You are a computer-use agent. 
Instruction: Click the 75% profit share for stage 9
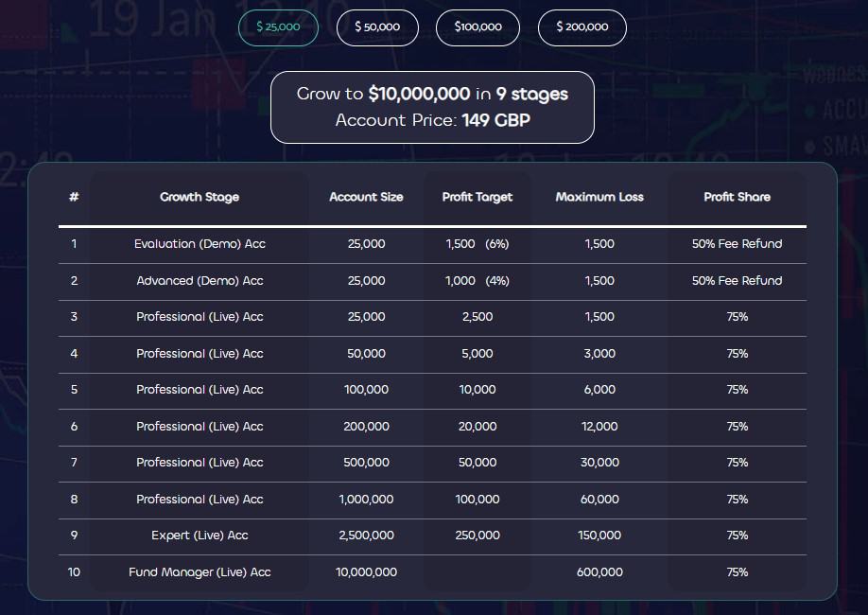click(738, 536)
